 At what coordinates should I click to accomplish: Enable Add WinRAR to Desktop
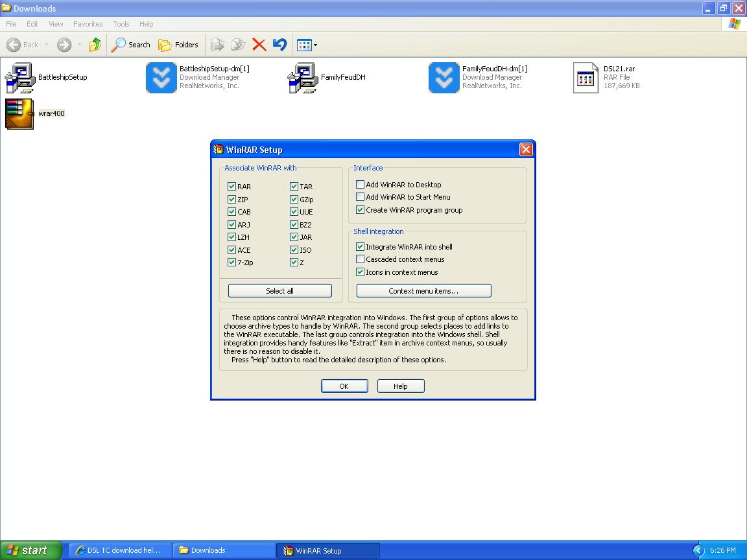(360, 184)
